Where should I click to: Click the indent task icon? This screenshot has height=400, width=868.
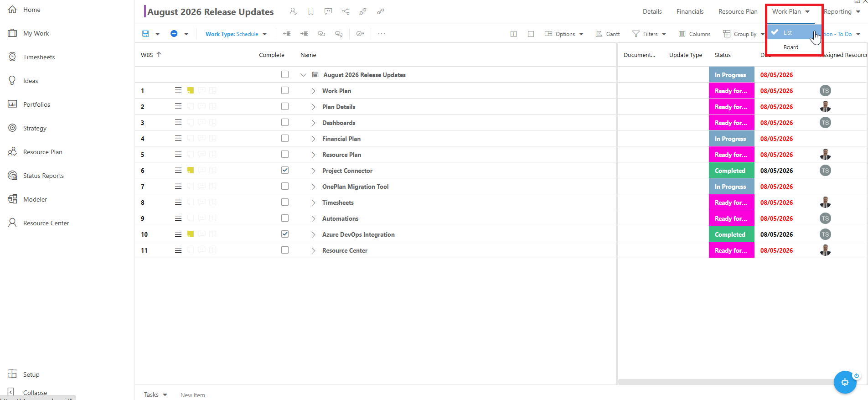pos(304,34)
